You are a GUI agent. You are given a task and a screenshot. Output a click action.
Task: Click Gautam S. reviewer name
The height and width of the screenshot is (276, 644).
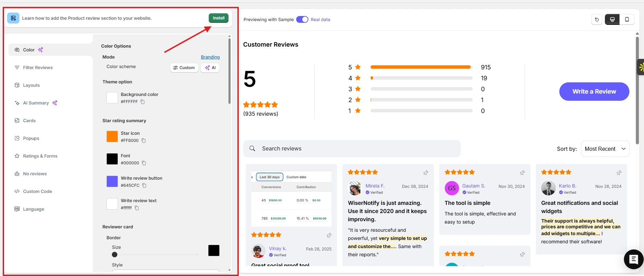click(x=474, y=186)
